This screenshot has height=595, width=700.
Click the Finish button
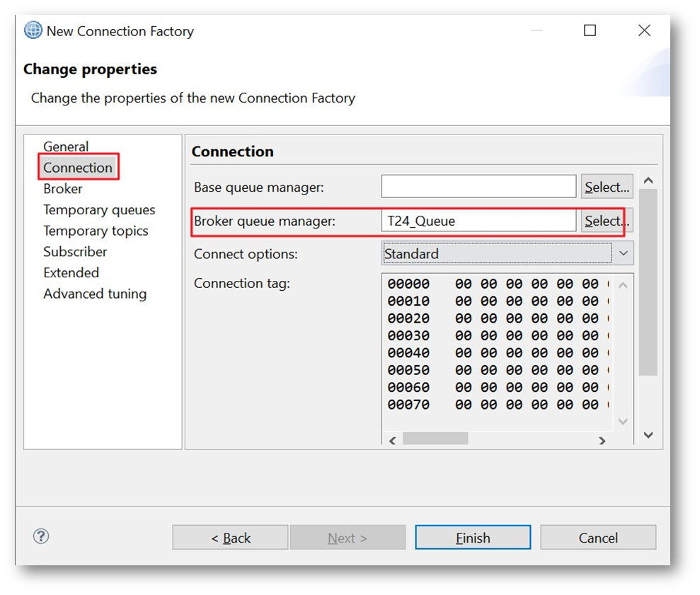473,538
